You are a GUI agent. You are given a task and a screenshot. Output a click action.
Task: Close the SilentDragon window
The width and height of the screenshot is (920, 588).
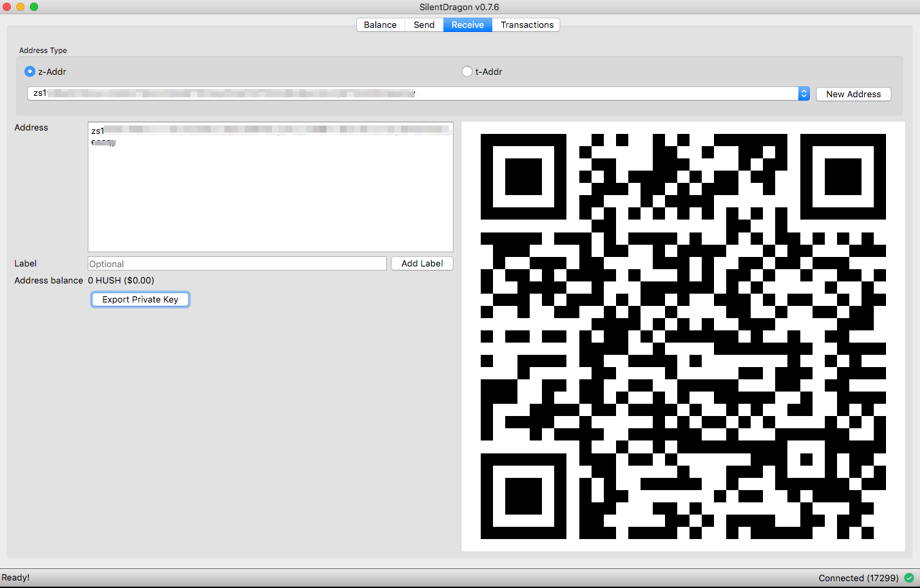pyautogui.click(x=7, y=7)
